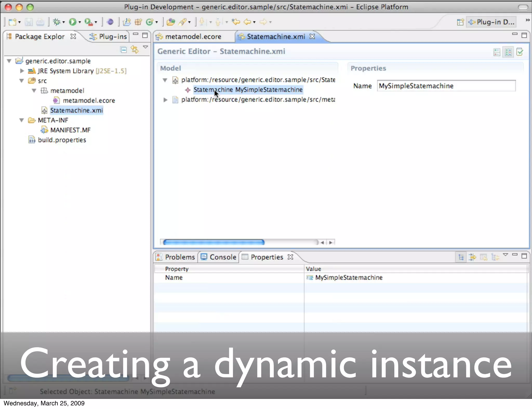The width and height of the screenshot is (532, 409).
Task: Click the Model tree horizontal scrollbar
Action: pos(214,242)
